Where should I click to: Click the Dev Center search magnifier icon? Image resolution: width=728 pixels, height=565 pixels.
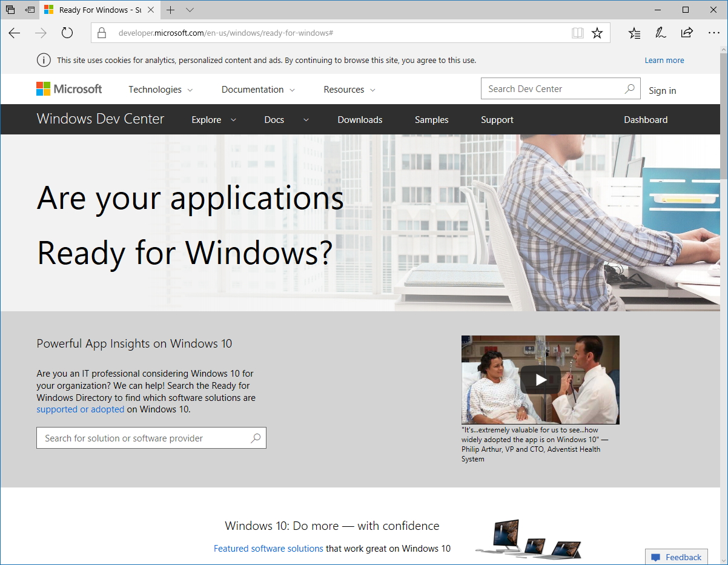(629, 88)
